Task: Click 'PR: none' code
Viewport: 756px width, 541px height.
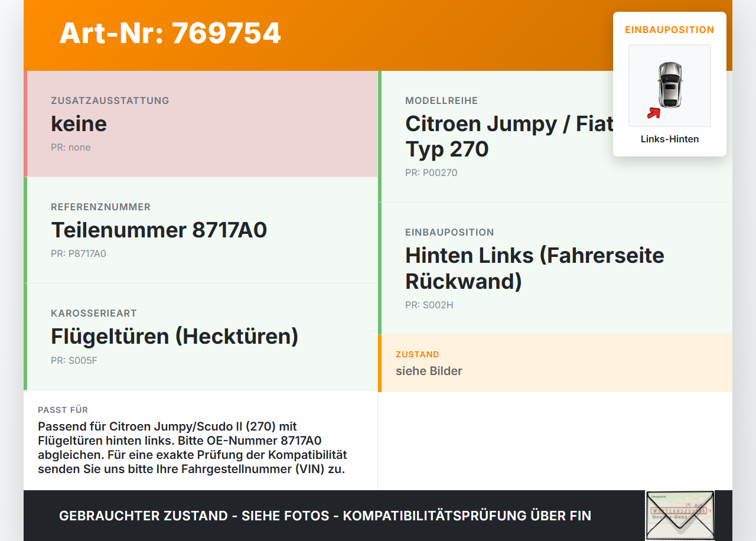Action: click(71, 147)
